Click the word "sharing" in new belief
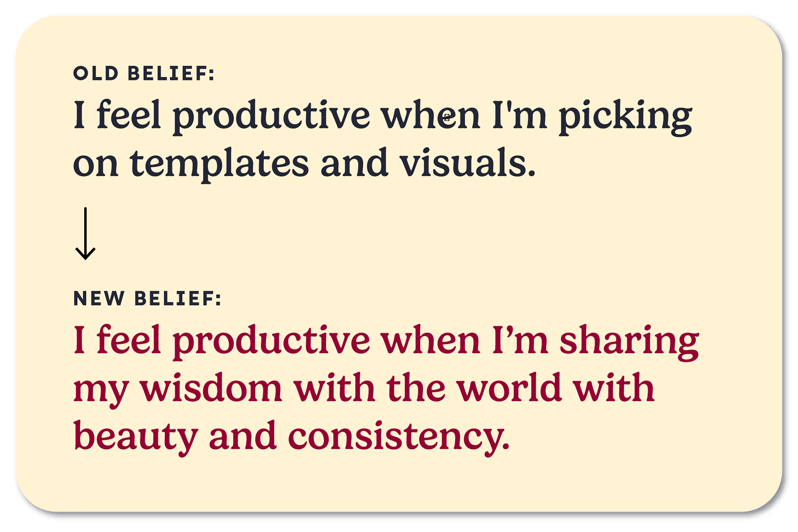 629,342
